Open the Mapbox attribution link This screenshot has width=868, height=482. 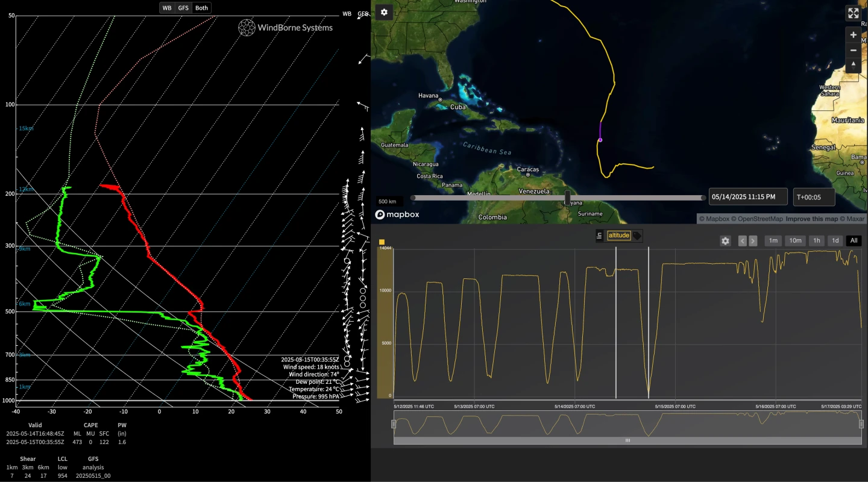click(x=713, y=219)
